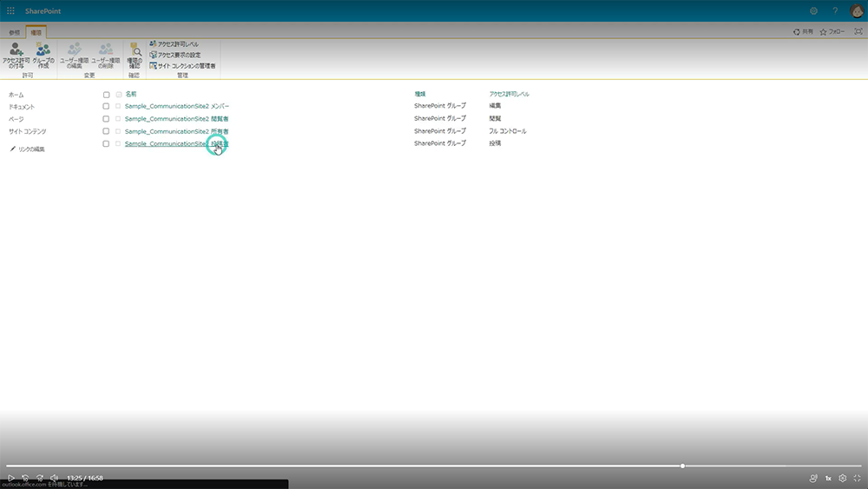This screenshot has height=489, width=868.
Task: Enter video fullscreen mode
Action: coord(857,478)
